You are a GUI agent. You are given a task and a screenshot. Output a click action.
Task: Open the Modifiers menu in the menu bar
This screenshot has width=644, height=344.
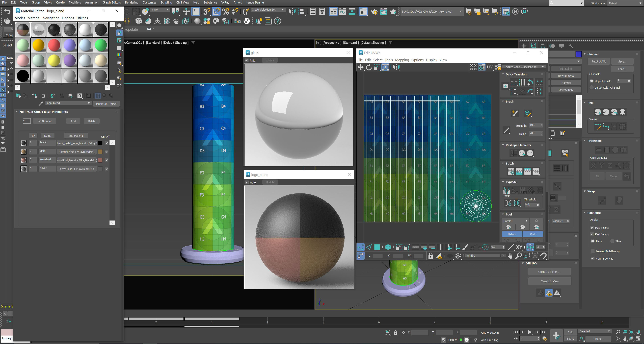[75, 3]
